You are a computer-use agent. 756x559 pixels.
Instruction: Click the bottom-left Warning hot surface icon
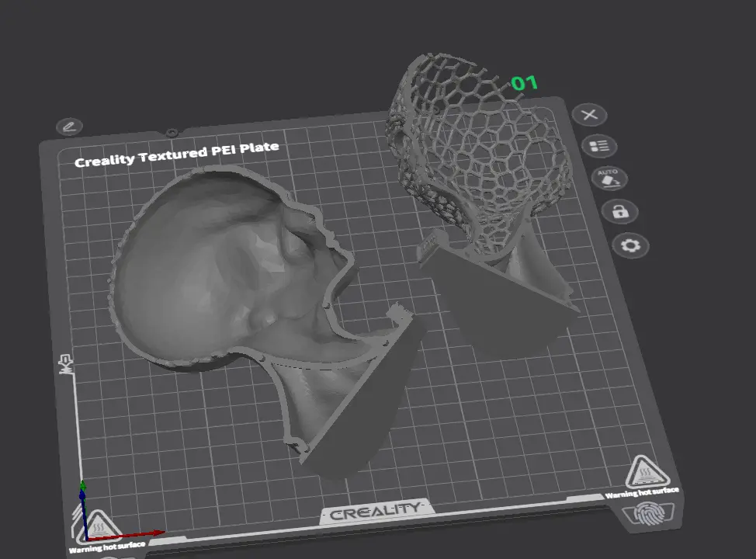coord(98,526)
